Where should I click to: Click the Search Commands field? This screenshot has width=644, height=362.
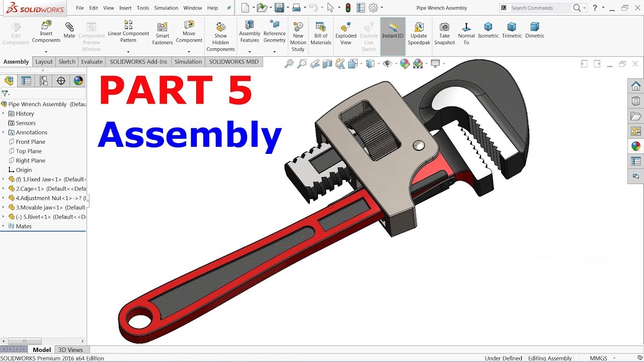point(541,8)
